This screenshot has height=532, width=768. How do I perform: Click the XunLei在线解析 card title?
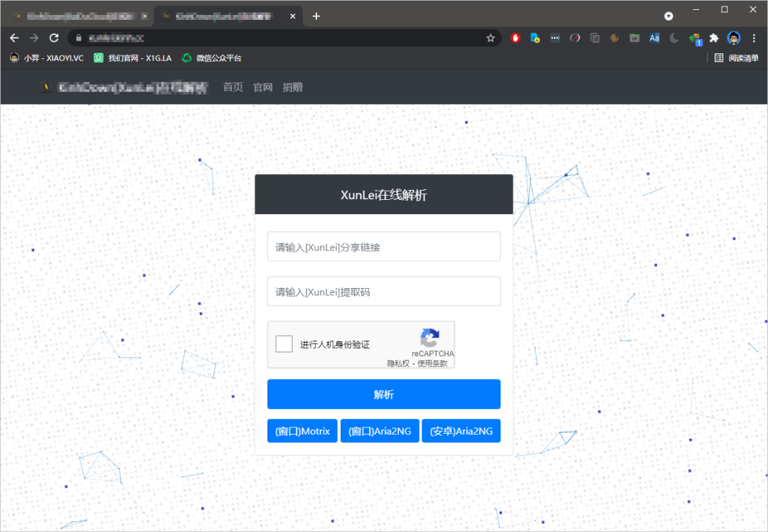(x=383, y=195)
